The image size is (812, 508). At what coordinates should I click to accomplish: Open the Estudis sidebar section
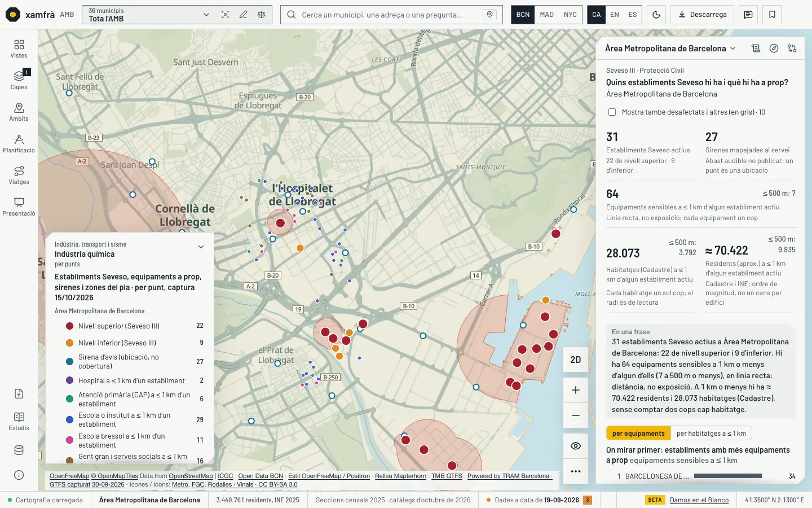19,421
